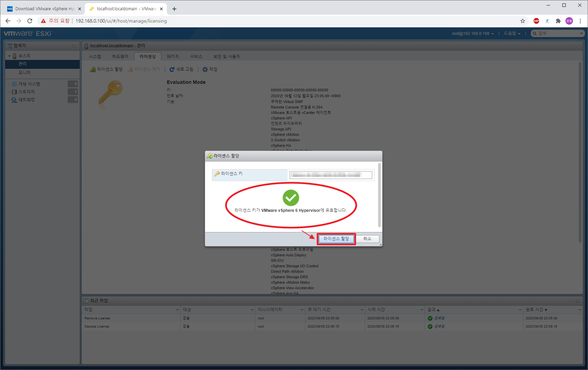The height and width of the screenshot is (370, 588).
Task: Open a new browser tab
Action: coord(174,9)
